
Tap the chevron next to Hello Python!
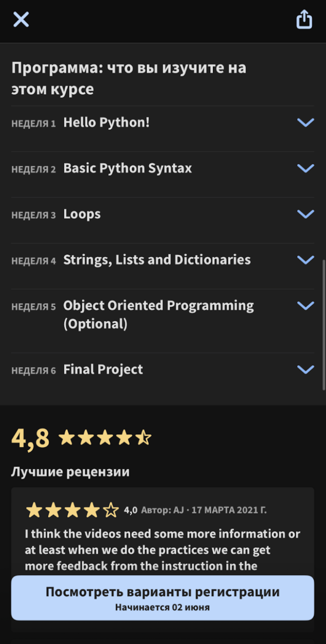click(x=306, y=122)
